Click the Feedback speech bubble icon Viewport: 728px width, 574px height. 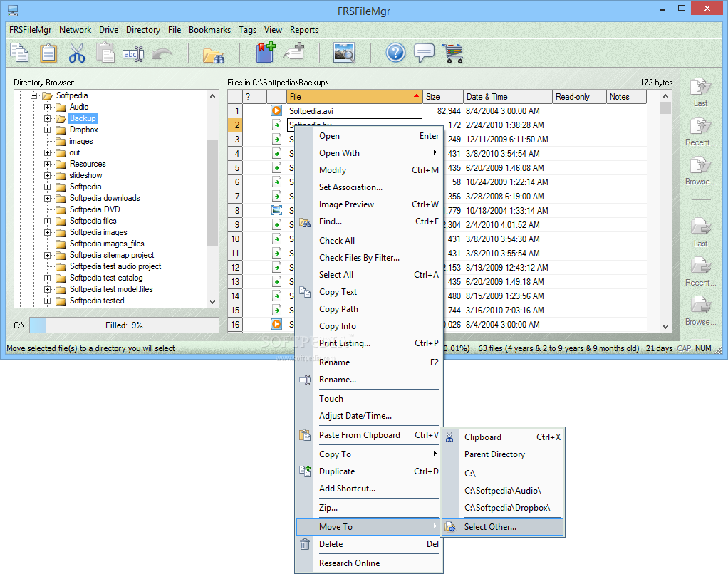424,53
